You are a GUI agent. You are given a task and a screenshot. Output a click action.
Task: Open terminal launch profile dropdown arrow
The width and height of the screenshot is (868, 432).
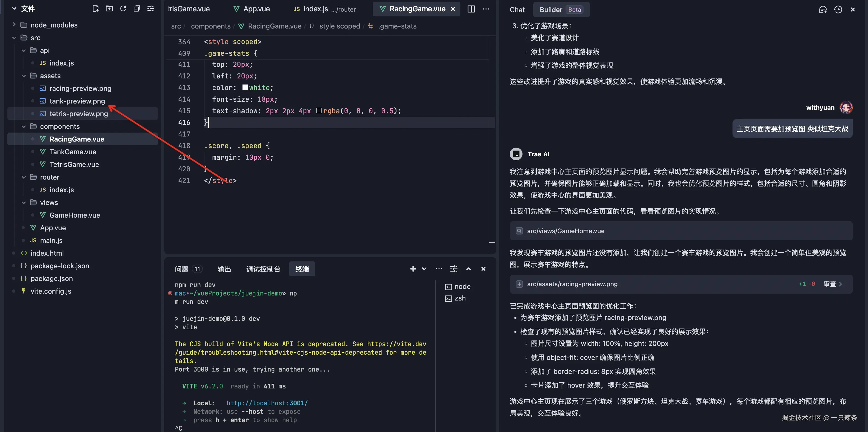point(424,269)
